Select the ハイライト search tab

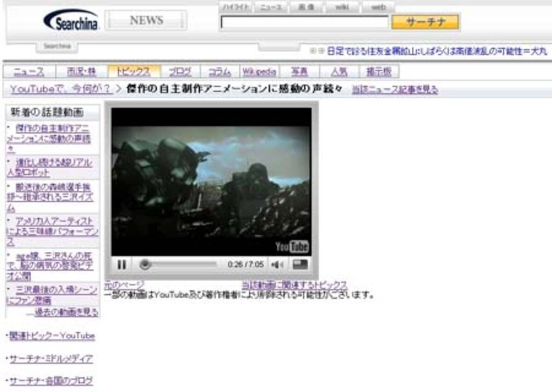coord(236,7)
